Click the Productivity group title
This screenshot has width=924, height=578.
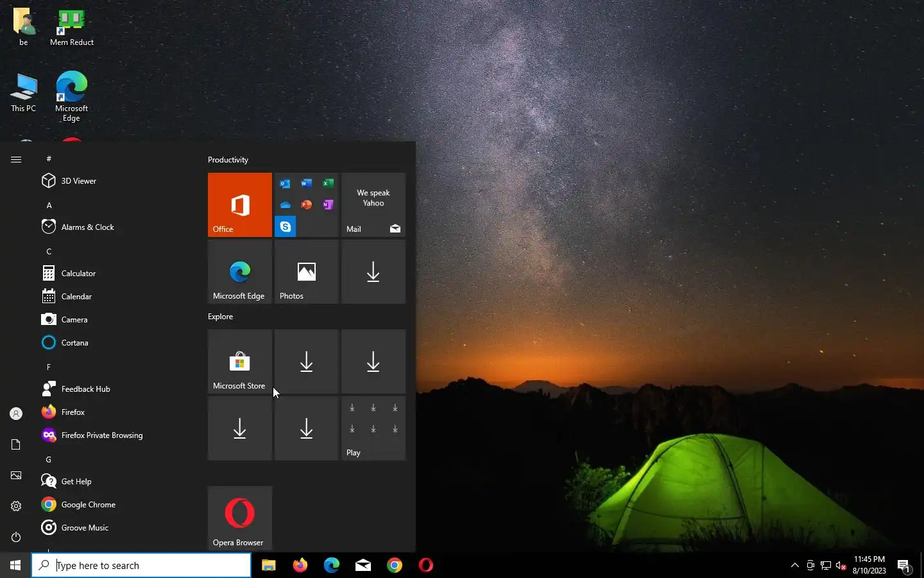point(228,160)
